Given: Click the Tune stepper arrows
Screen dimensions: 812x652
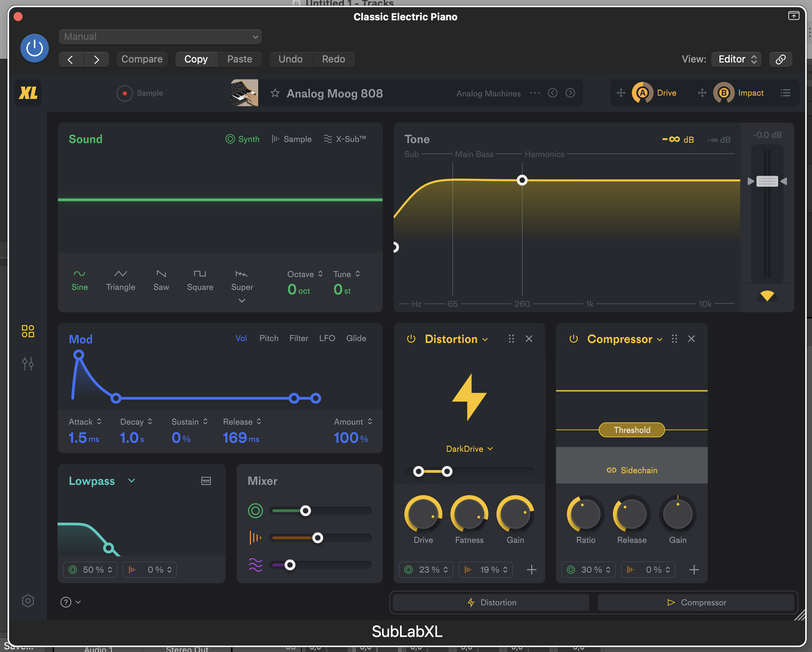Looking at the screenshot, I should click(358, 274).
